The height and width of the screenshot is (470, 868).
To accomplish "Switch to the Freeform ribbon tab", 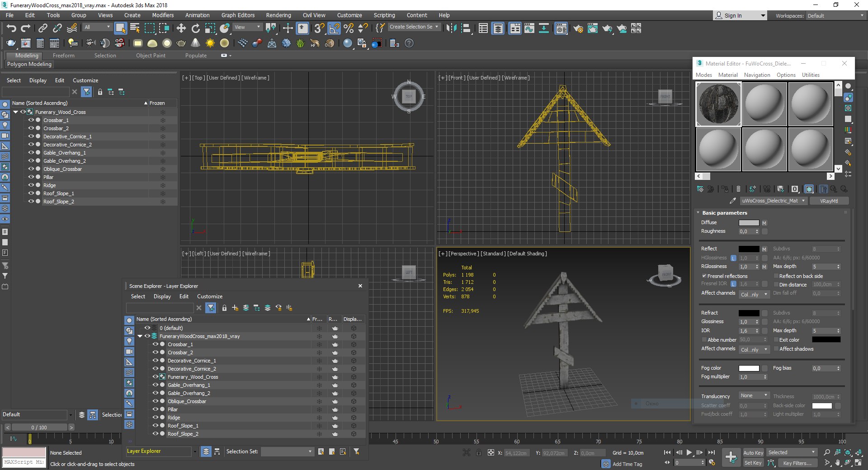I will [x=63, y=56].
